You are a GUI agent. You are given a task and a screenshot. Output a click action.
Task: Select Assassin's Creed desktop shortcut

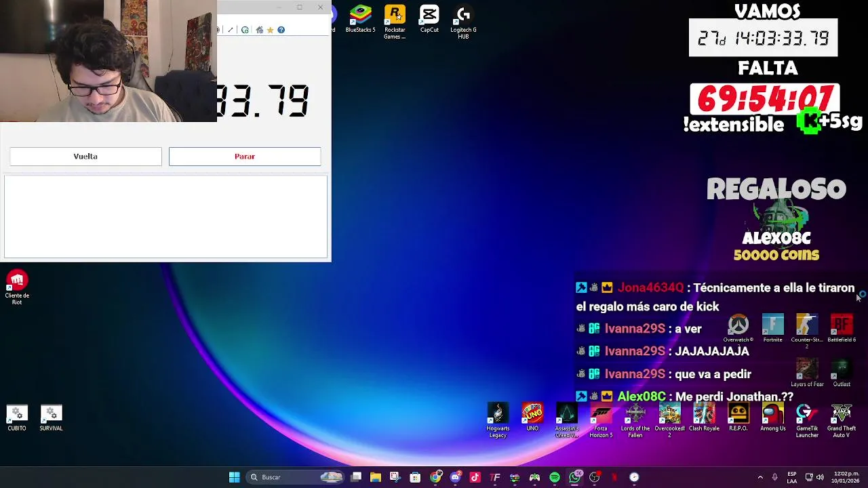[567, 421]
